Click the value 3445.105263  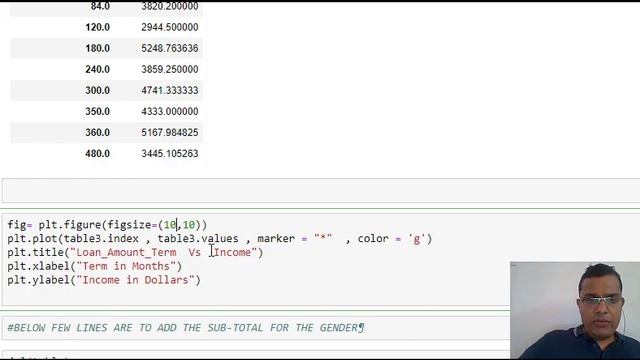(170, 154)
